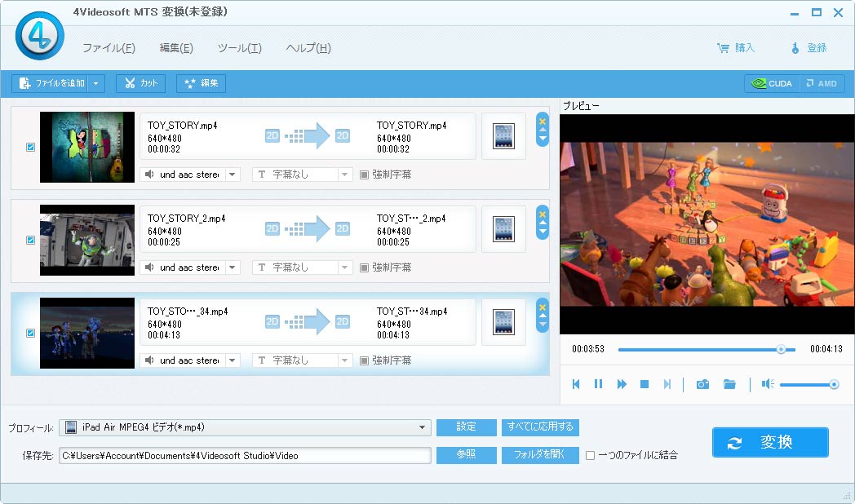Toggle forced subtitles for TOY_STORY_2.mp4
The image size is (855, 504).
(364, 267)
